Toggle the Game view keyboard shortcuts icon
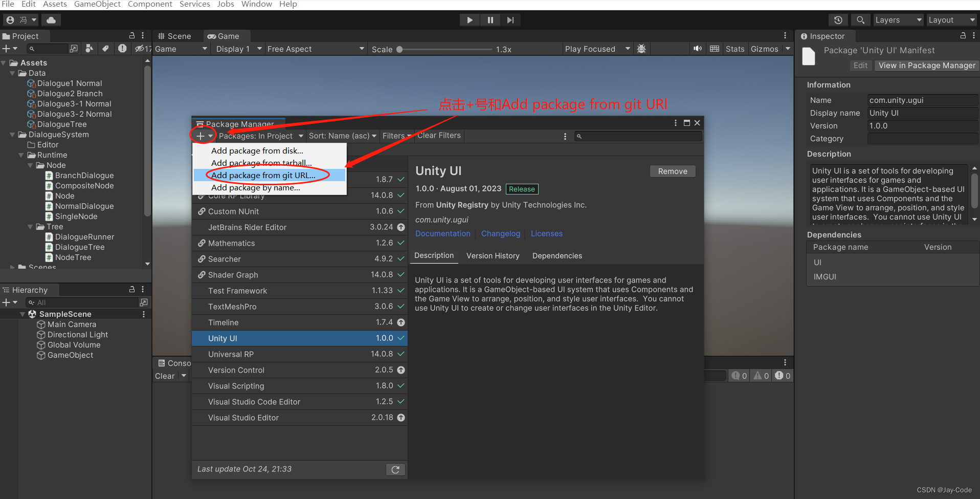Screen dimensions: 980x499 pos(715,49)
